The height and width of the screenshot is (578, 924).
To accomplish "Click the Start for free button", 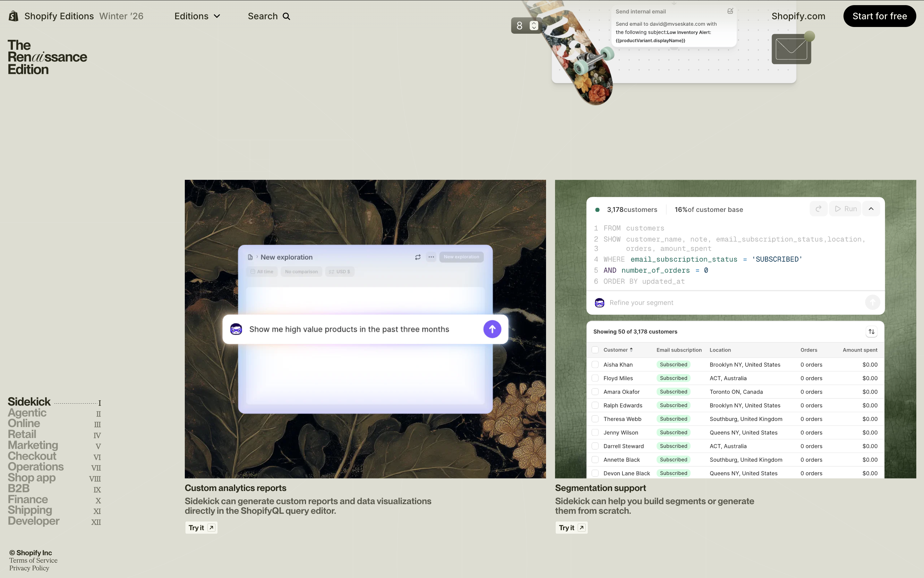I will (x=879, y=16).
